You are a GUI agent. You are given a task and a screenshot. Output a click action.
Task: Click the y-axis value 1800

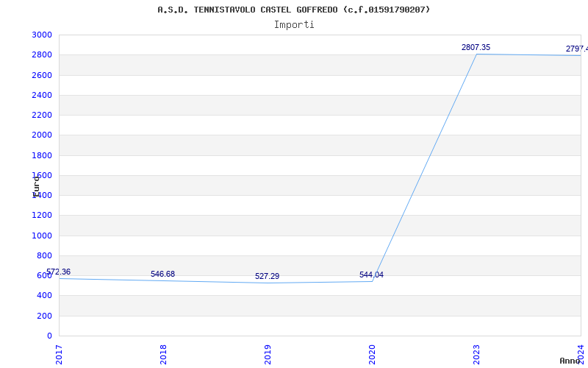click(x=42, y=155)
